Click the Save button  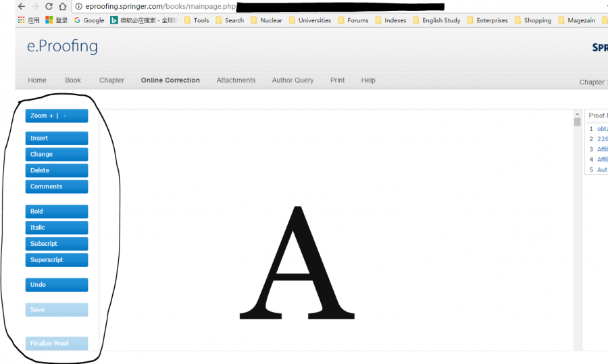57,310
